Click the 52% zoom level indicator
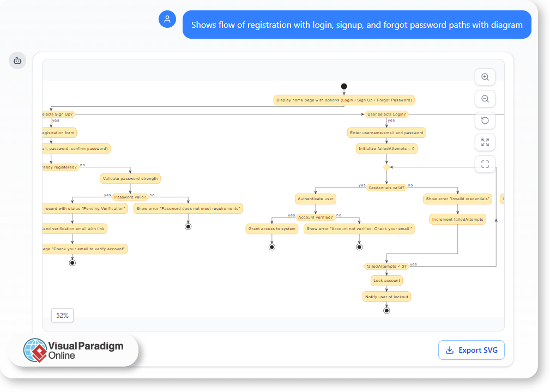This screenshot has width=550, height=392. click(62, 315)
